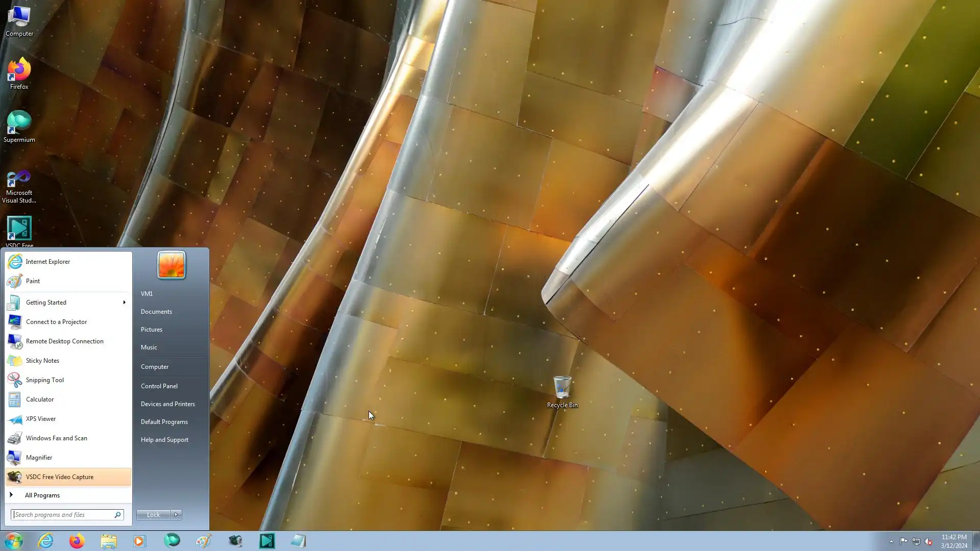Screen dimensions: 980x551
Task: Show hidden tray icons arrow
Action: coord(891,541)
